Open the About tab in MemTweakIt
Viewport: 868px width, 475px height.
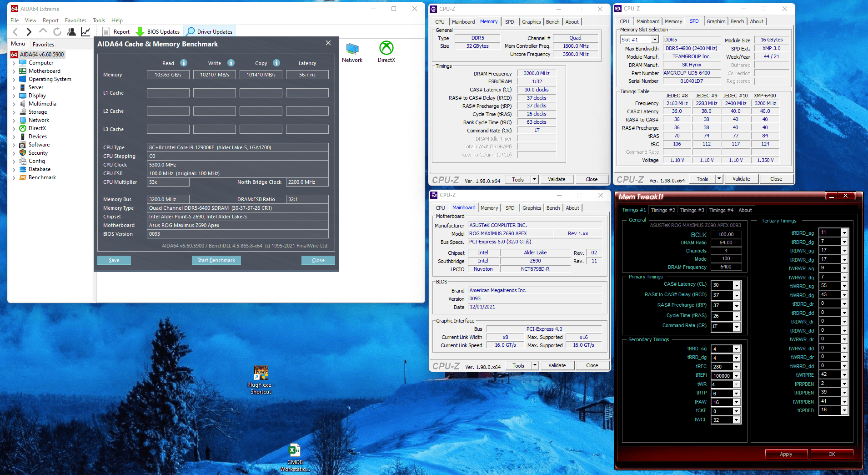pyautogui.click(x=745, y=210)
